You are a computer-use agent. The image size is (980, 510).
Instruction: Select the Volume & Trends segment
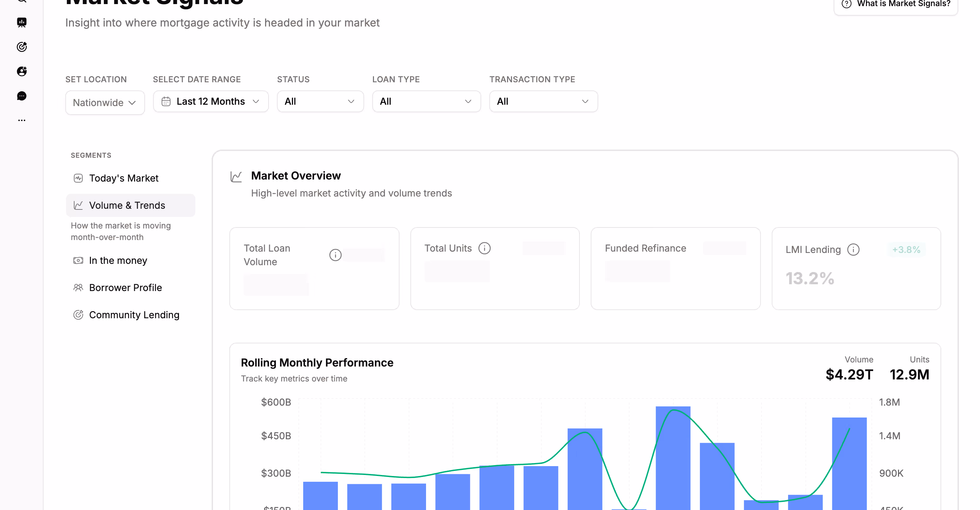[x=130, y=206]
